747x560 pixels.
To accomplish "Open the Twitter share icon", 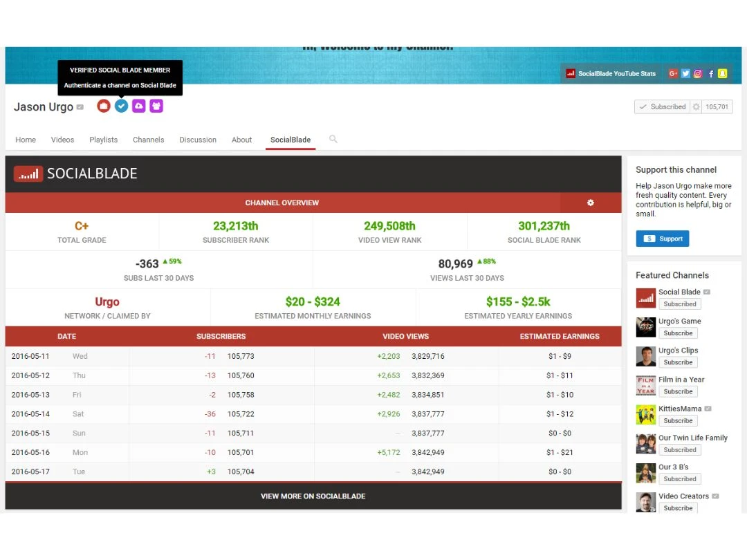I will (685, 73).
